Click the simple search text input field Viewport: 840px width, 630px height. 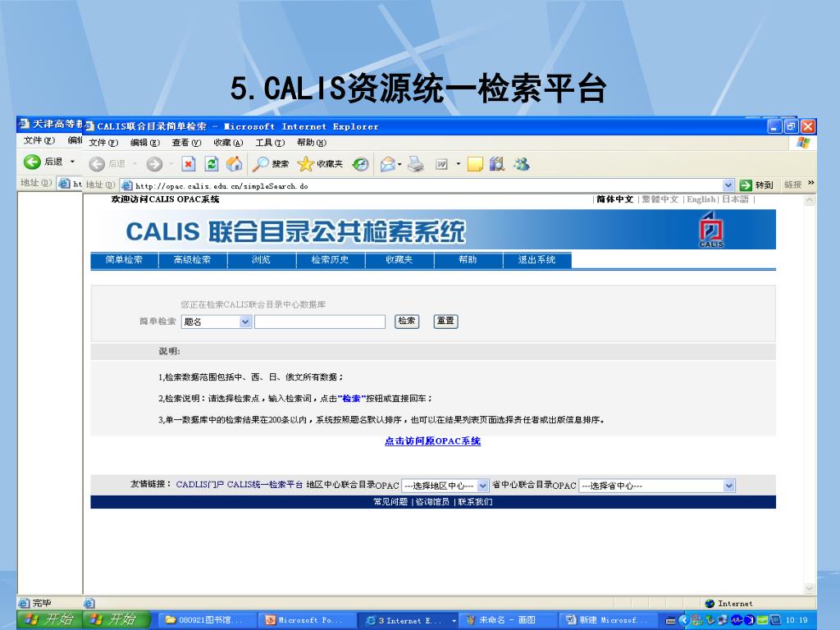point(320,322)
